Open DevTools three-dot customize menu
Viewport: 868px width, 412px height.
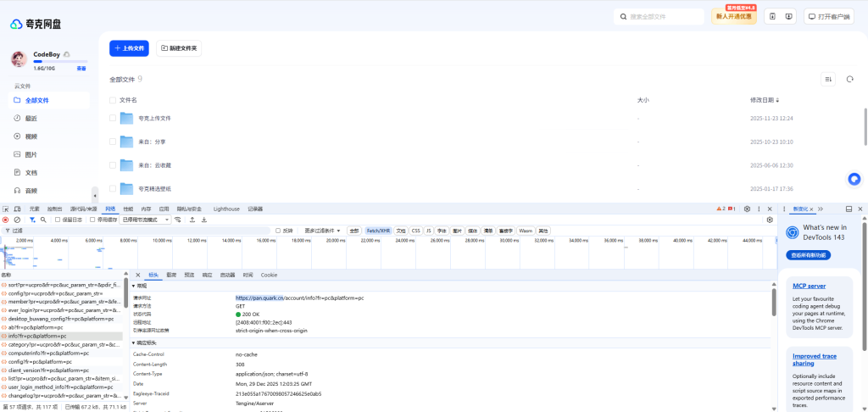point(758,209)
